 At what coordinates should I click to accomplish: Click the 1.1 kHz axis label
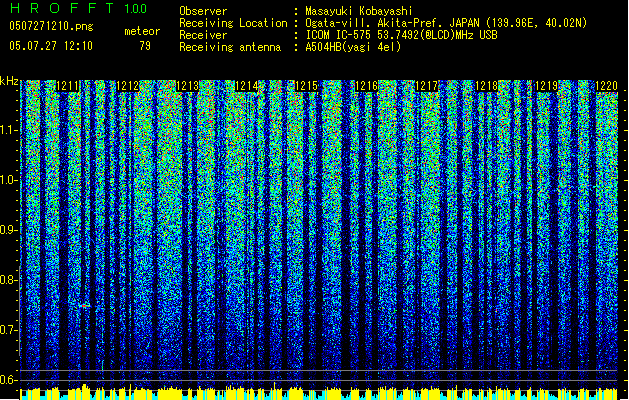pos(9,130)
